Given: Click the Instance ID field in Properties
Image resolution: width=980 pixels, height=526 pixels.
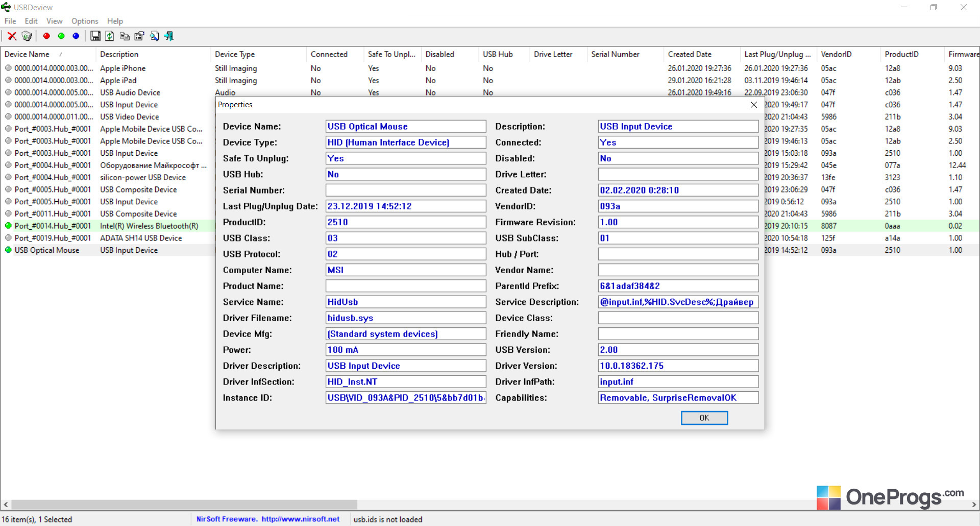Looking at the screenshot, I should coord(406,398).
